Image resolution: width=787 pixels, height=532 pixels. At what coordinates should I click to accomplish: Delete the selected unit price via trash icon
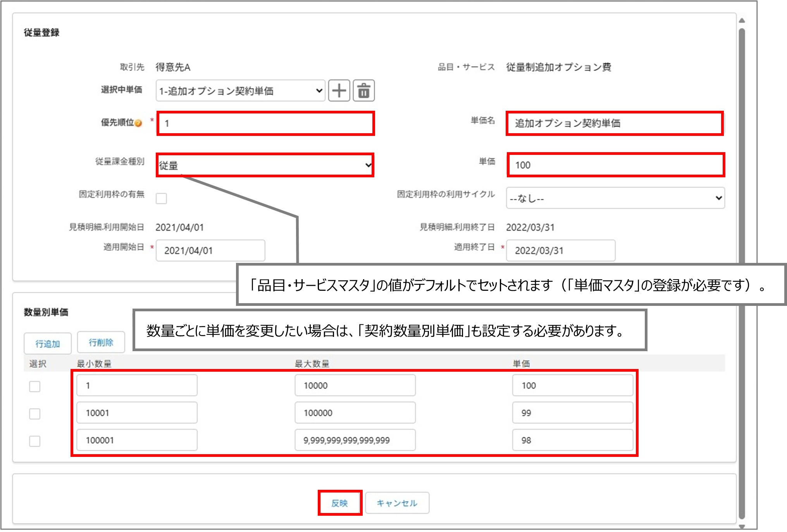(363, 90)
